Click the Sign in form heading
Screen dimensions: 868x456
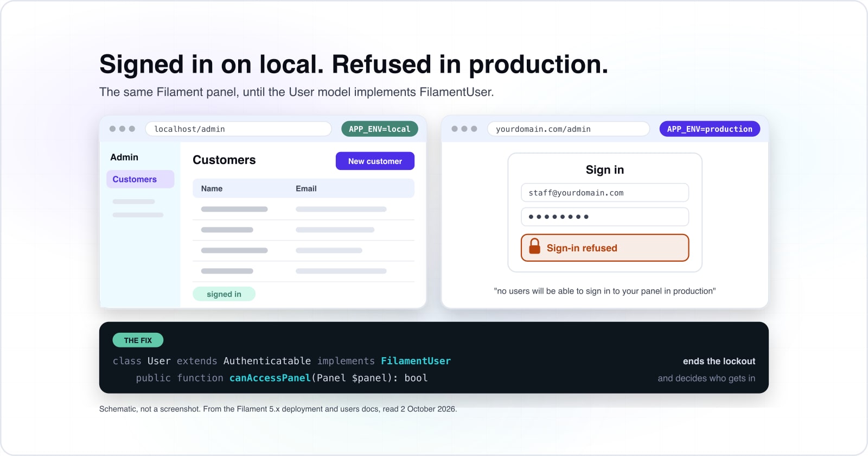pos(605,170)
